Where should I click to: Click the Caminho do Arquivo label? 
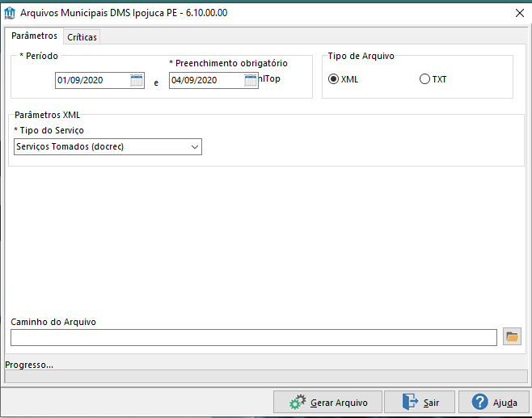click(53, 322)
